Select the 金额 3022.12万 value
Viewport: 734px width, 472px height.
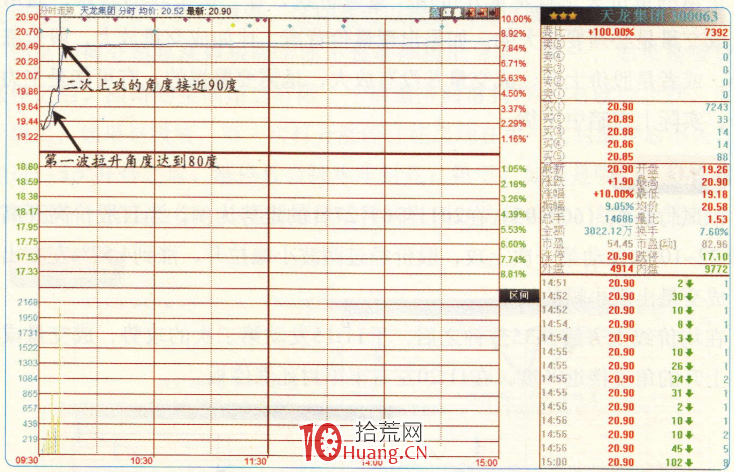pos(609,231)
